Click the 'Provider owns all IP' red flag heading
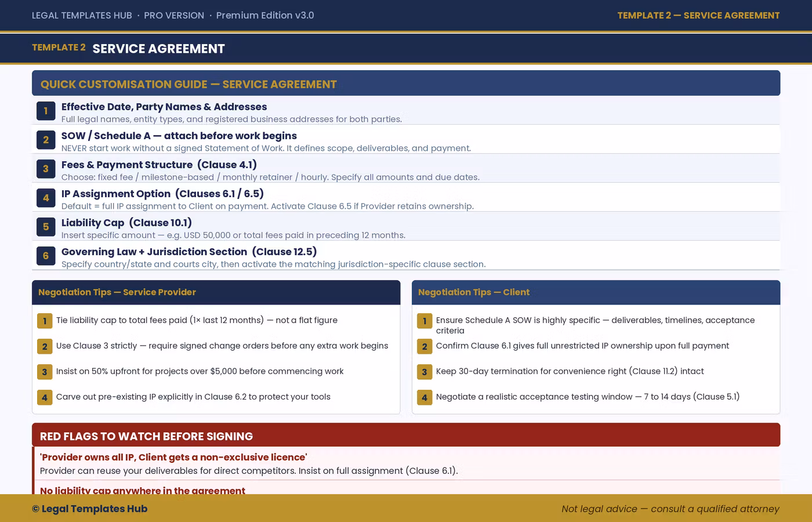Viewport: 812px width, 522px height. tap(173, 457)
